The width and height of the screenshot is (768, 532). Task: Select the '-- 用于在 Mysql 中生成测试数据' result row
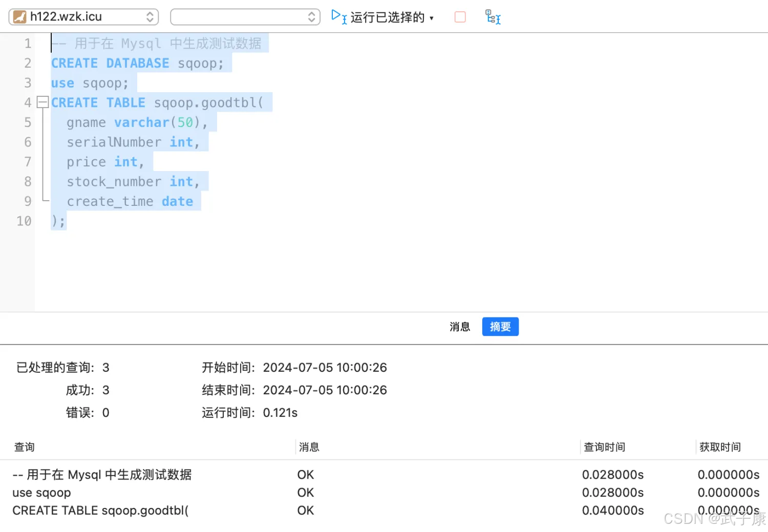coord(384,475)
